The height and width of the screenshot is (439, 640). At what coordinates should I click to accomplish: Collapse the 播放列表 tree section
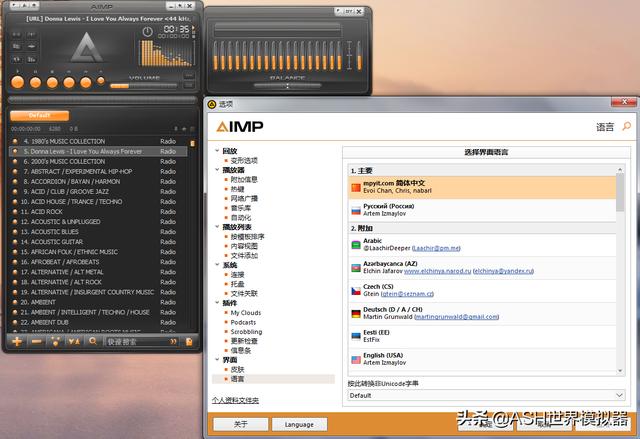[x=217, y=227]
